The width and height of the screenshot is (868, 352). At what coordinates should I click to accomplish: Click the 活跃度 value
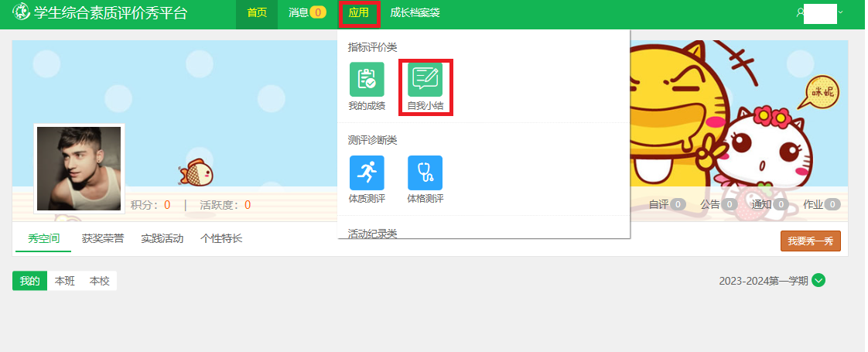[248, 205]
